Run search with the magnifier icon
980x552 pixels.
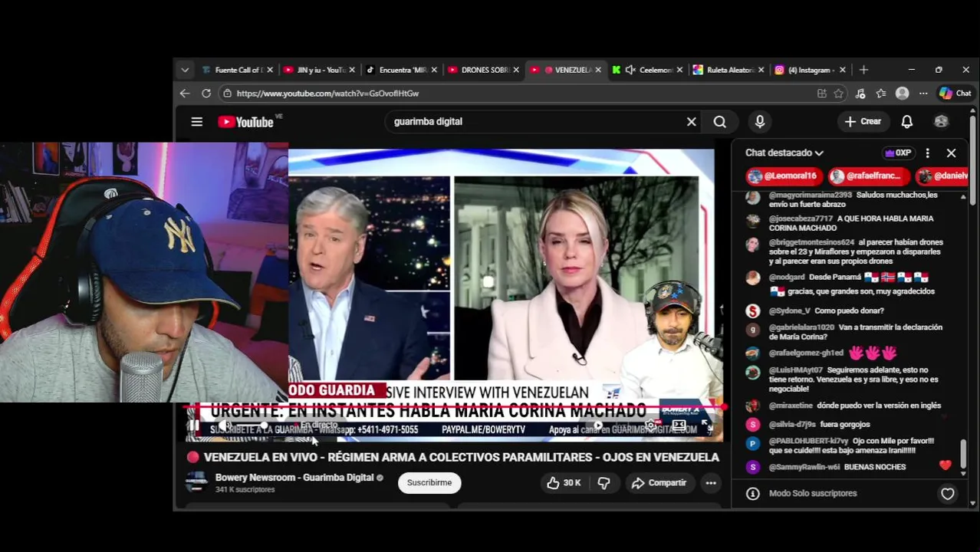[719, 122]
